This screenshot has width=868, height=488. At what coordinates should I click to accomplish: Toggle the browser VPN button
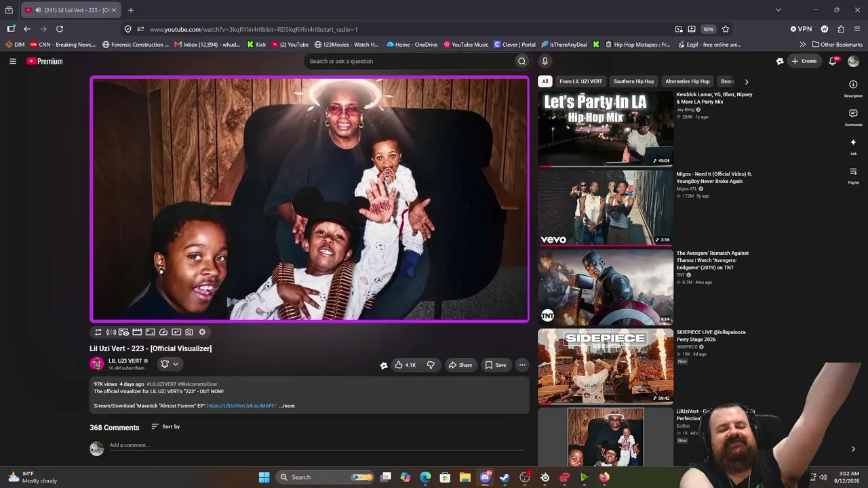801,29
